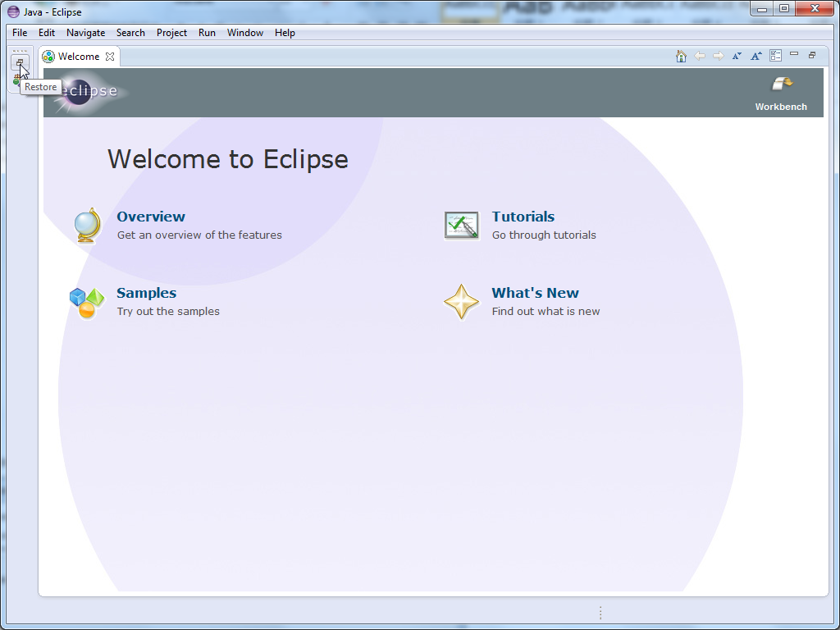840x630 pixels.
Task: Click 'Try out the samples' text
Action: (168, 311)
